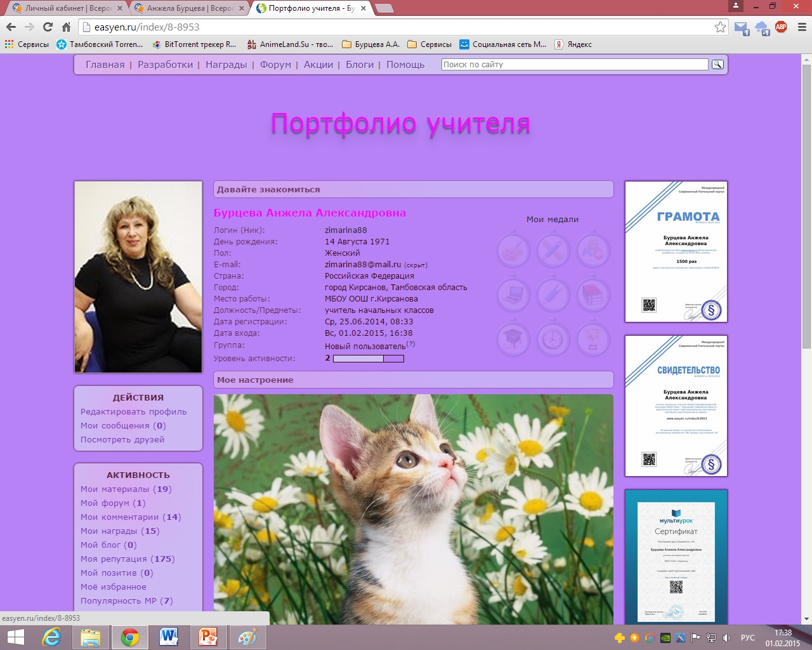Go to the "Форум" menu item
This screenshot has width=812, height=650.
pos(275,65)
